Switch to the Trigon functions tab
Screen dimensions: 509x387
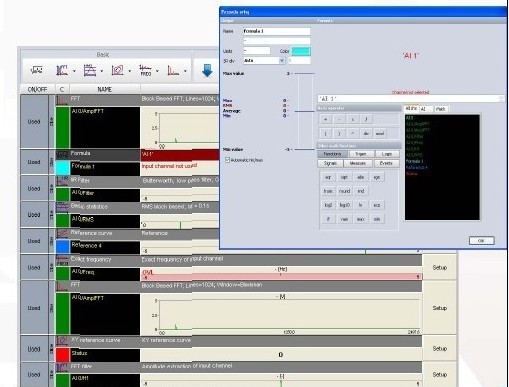coord(361,154)
